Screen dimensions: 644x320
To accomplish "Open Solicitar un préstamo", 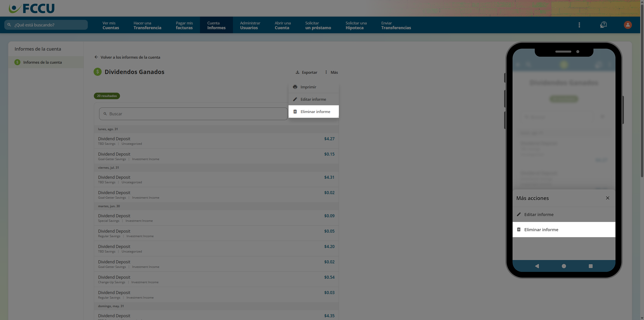I will [318, 25].
